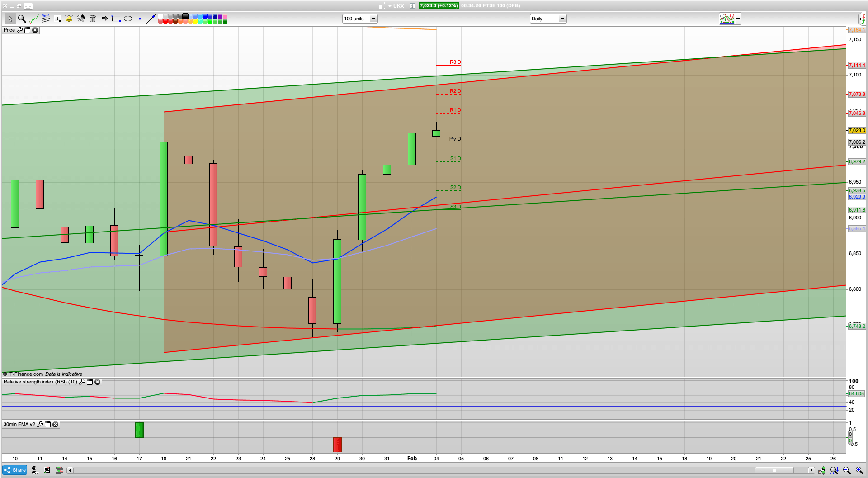
Task: Click the scrollbar left arrow button
Action: click(x=70, y=470)
